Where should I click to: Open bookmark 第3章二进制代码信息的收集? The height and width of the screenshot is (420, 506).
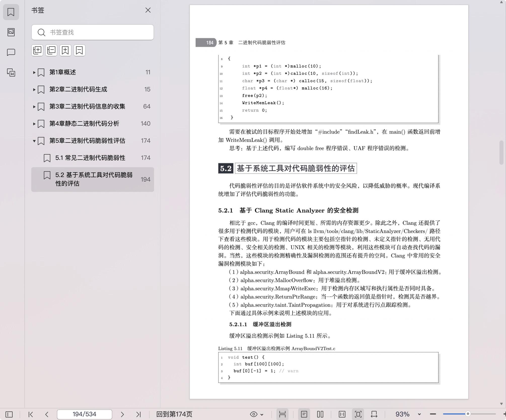(x=87, y=107)
